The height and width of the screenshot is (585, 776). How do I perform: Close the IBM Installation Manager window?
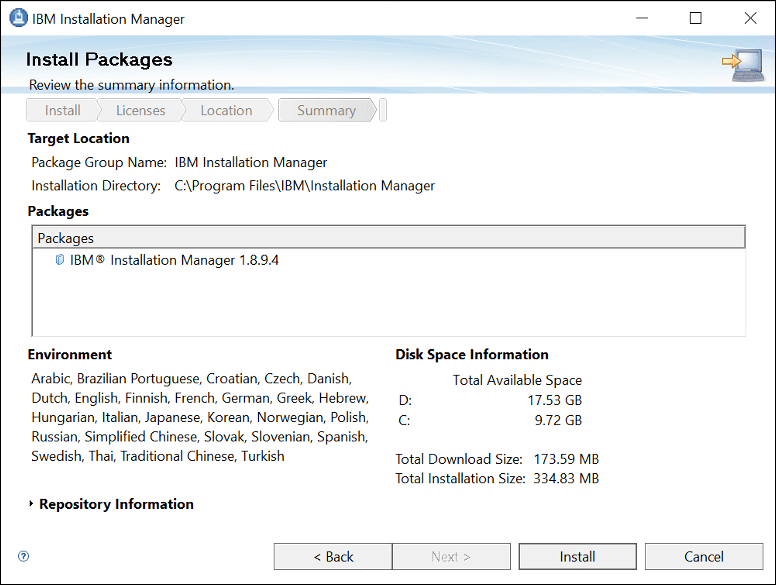[x=750, y=18]
